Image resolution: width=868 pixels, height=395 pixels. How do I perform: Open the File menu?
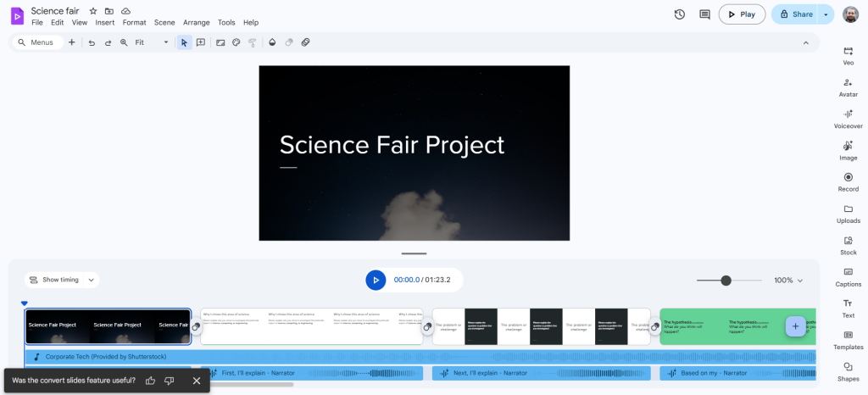tap(37, 23)
